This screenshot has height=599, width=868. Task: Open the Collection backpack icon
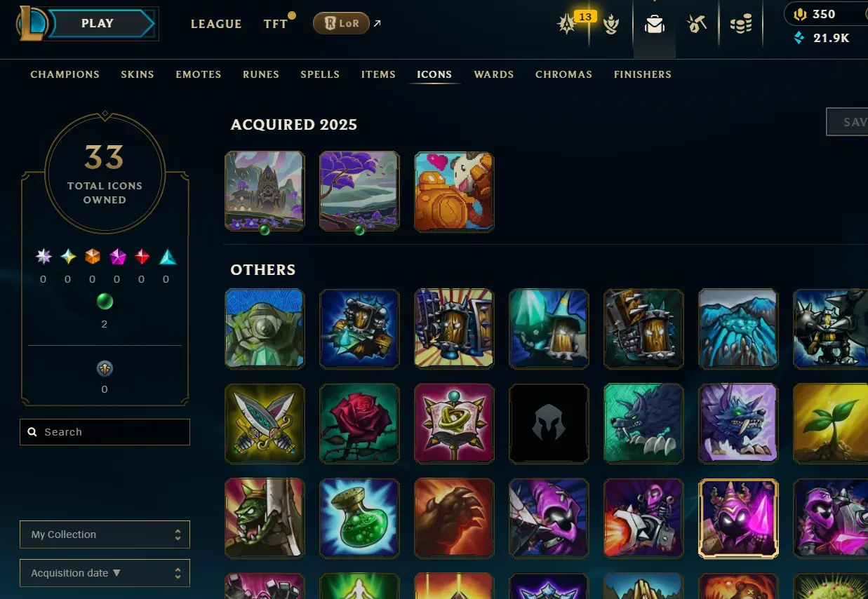(x=655, y=25)
